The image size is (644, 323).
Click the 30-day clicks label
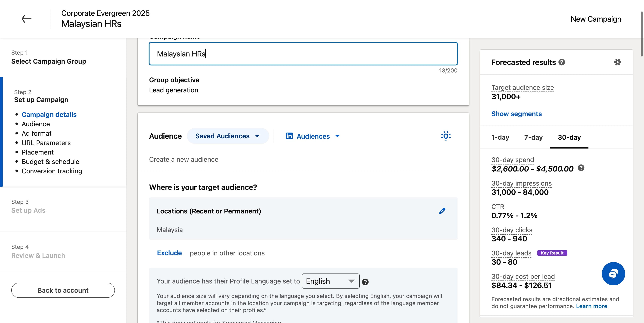coord(512,230)
